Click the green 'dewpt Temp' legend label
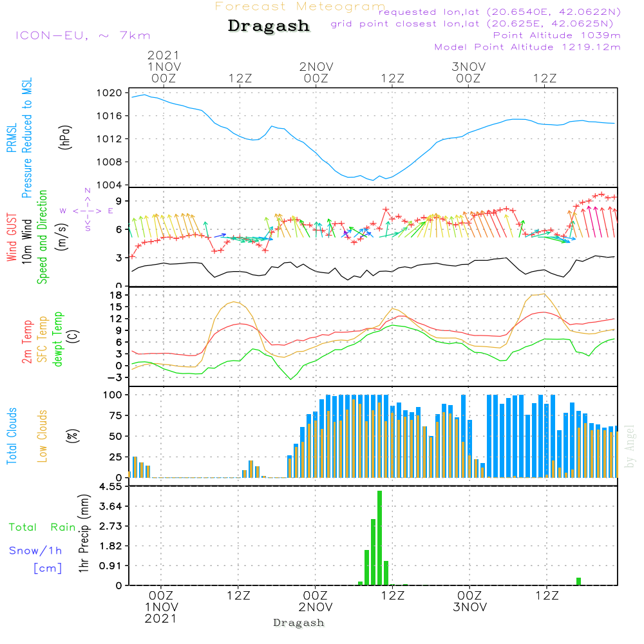 click(x=57, y=339)
